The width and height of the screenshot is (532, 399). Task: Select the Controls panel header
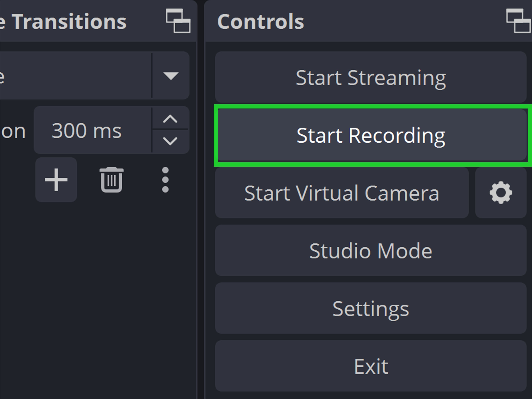click(261, 21)
